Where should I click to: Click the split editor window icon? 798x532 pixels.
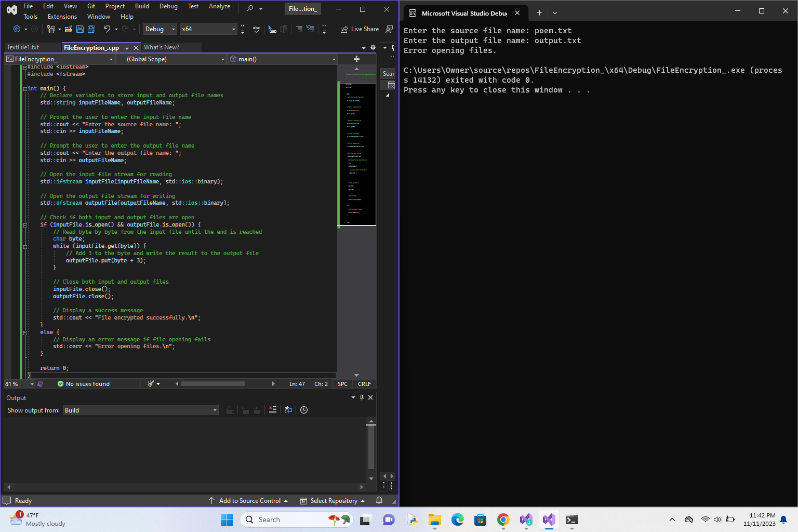[356, 59]
